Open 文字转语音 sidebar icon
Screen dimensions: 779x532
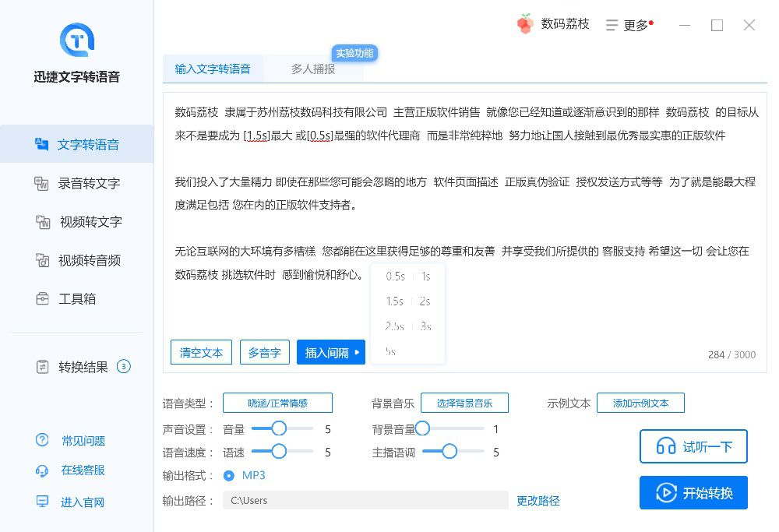[42, 145]
